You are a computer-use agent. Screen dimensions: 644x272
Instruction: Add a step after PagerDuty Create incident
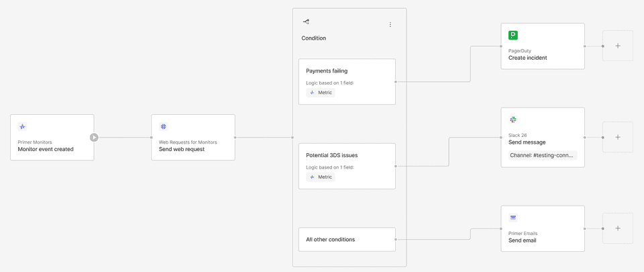click(618, 46)
